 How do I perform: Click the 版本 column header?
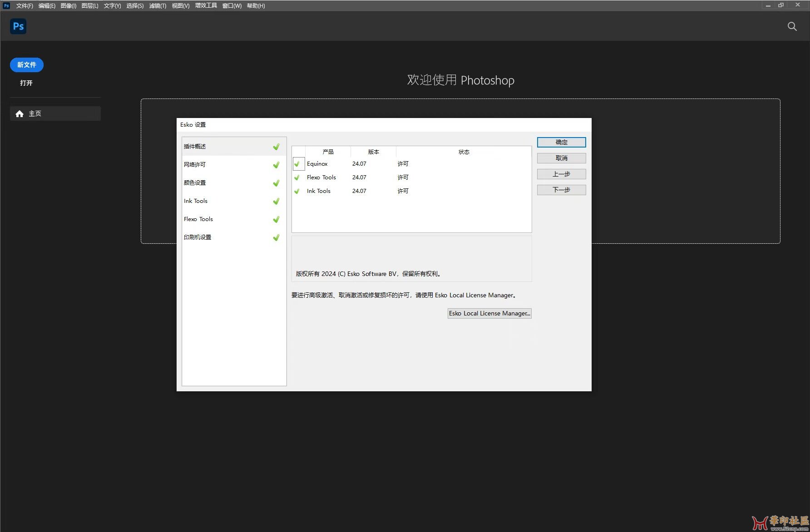373,152
